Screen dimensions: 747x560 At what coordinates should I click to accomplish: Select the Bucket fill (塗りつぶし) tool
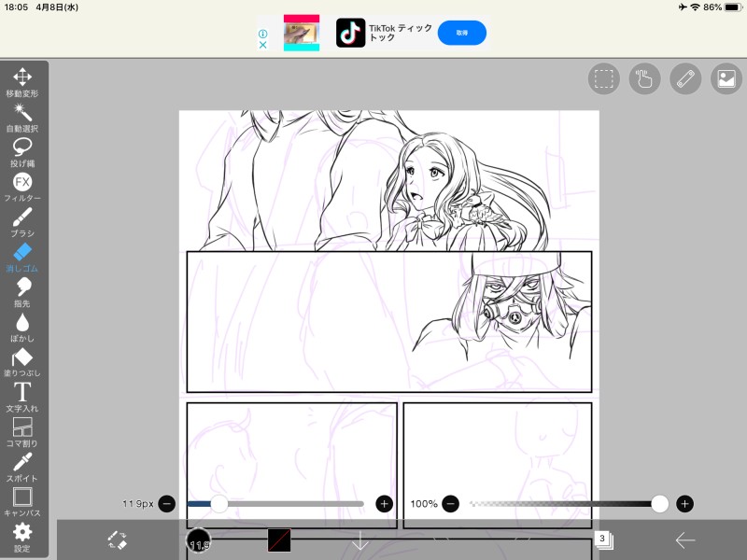click(x=22, y=363)
